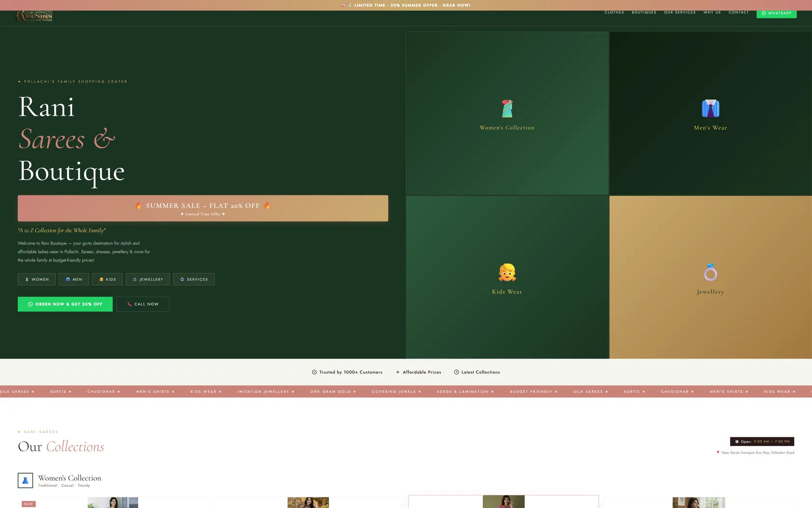Screen dimensions: 812x508
Task: Click "Covering Jewels" in the ticker
Action: pos(393,391)
